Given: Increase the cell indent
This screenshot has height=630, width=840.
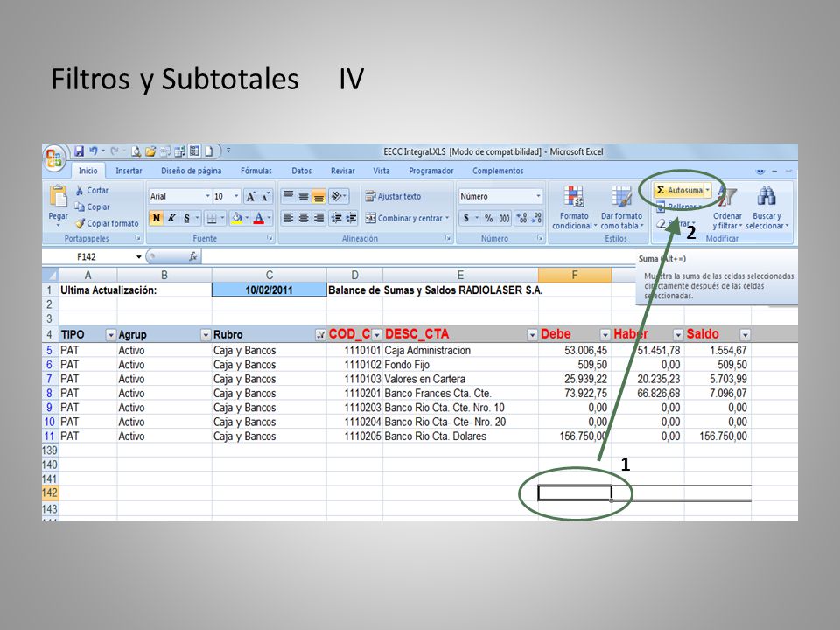Looking at the screenshot, I should tap(351, 218).
